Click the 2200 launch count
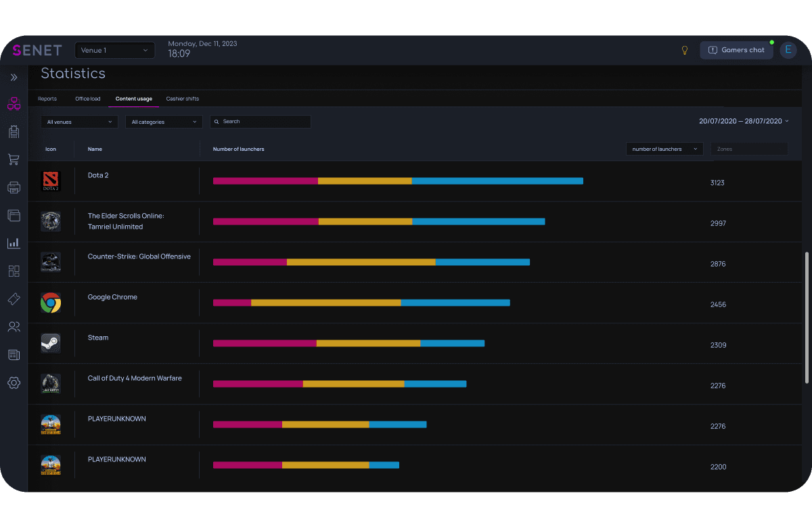The image size is (812, 529). click(x=718, y=467)
